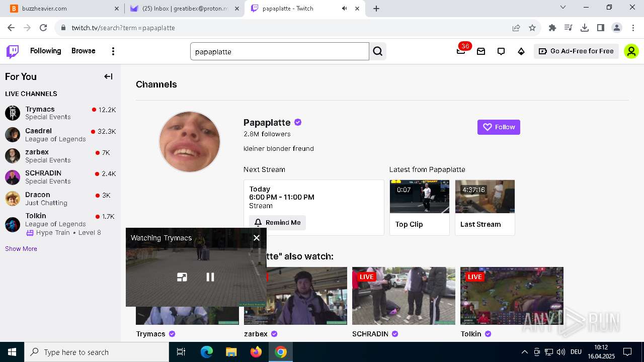The image size is (644, 362).
Task: Open the Following page
Action: point(45,51)
